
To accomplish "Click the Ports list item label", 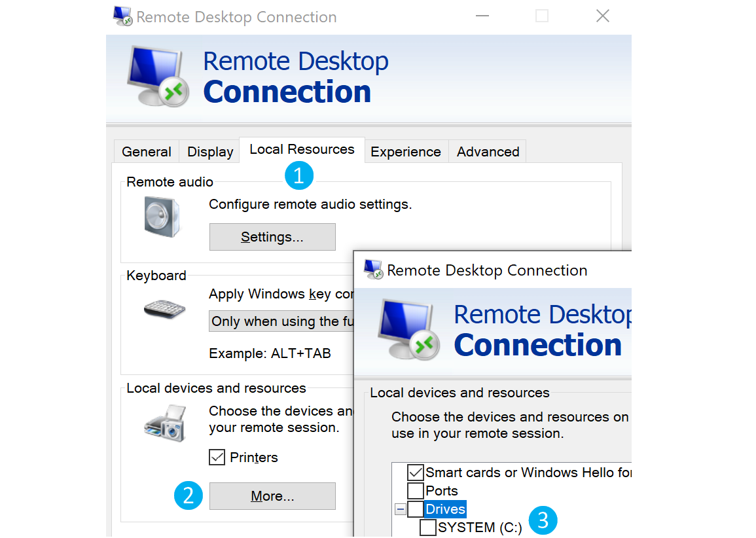I will [442, 491].
